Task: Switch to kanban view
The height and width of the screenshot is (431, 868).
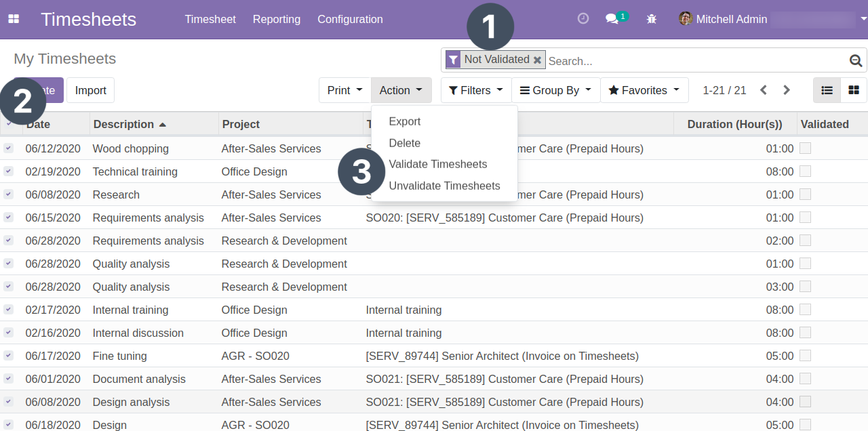Action: tap(854, 90)
